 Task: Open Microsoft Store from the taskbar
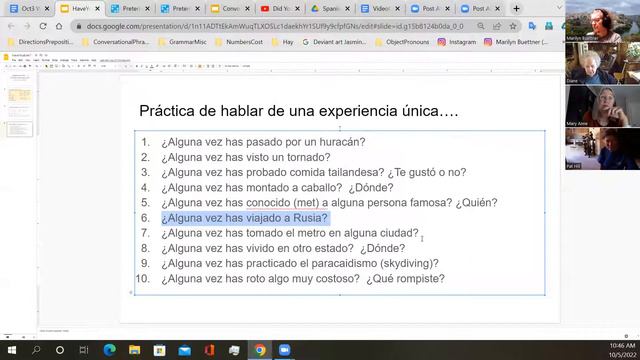point(159,350)
